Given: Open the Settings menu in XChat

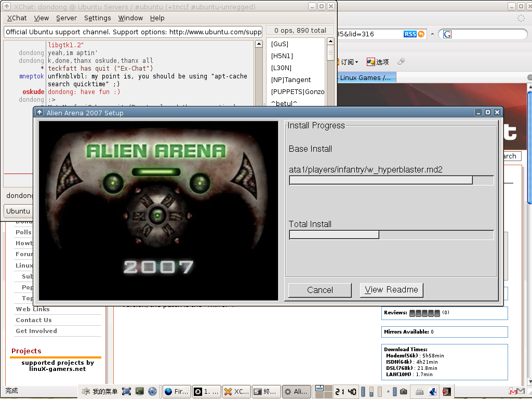Looking at the screenshot, I should (x=97, y=18).
